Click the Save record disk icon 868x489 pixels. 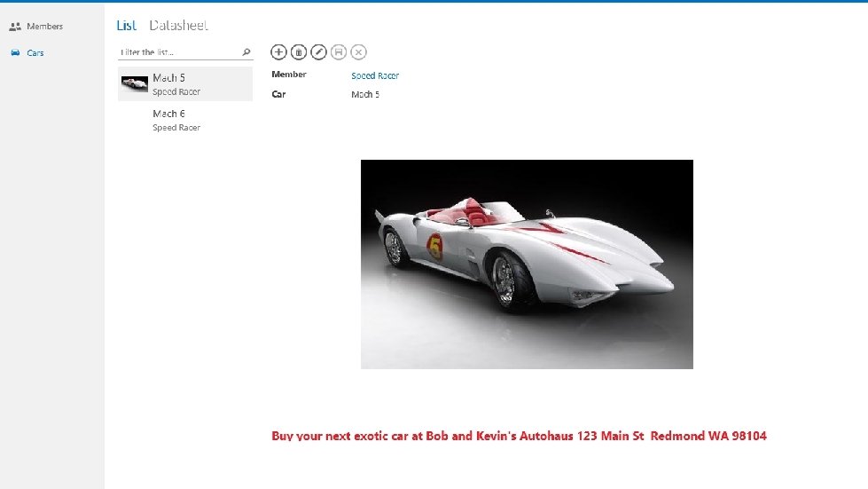(339, 52)
